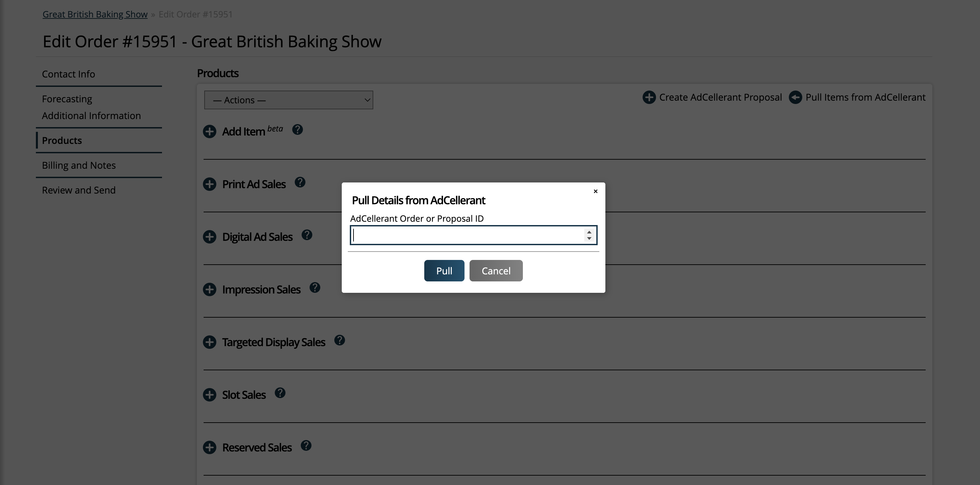The image size is (980, 485).
Task: Click the Digital Ad Sales label
Action: (x=257, y=237)
